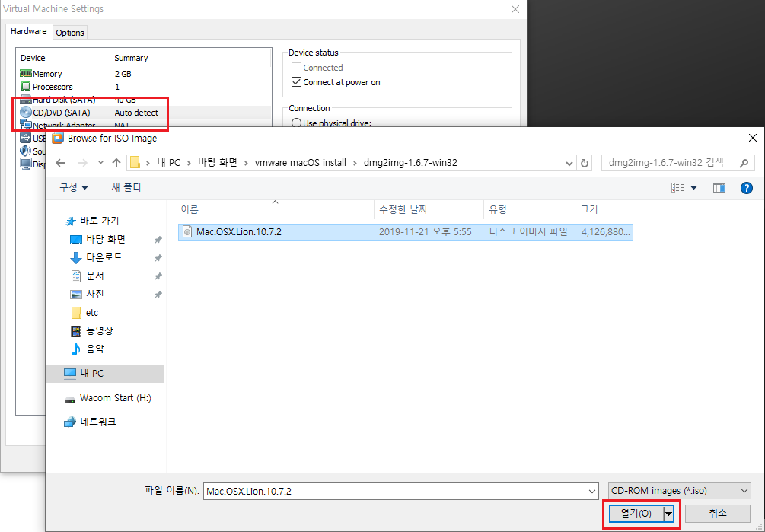Change the file view layout icon
This screenshot has height=532, width=765.
pyautogui.click(x=677, y=188)
